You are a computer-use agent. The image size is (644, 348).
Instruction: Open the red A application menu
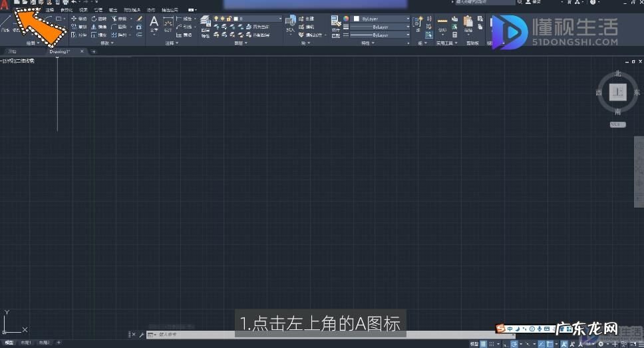tap(4, 5)
